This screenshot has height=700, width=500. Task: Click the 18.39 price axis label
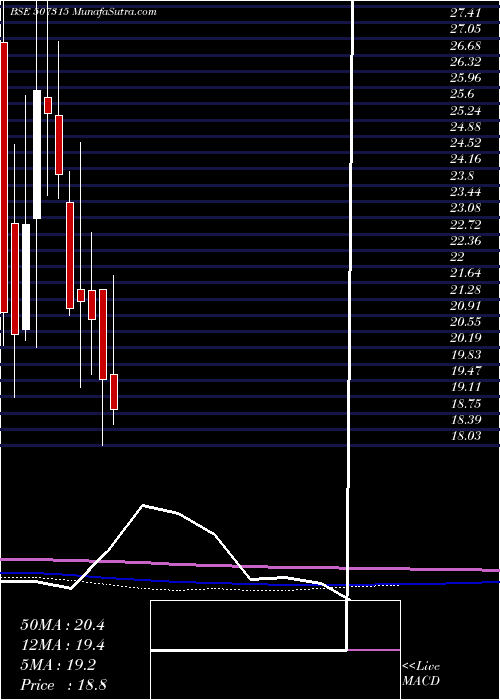tap(466, 420)
